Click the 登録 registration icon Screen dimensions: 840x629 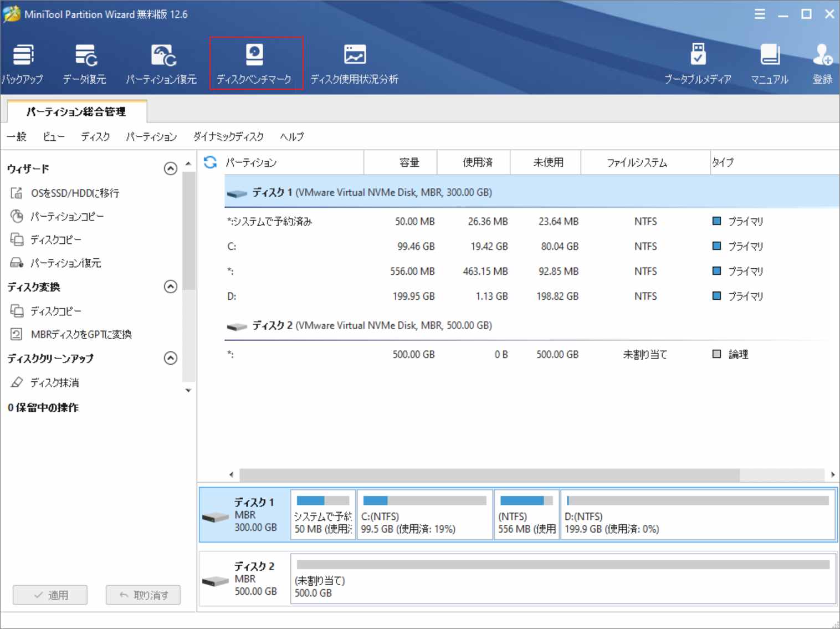[x=822, y=61]
